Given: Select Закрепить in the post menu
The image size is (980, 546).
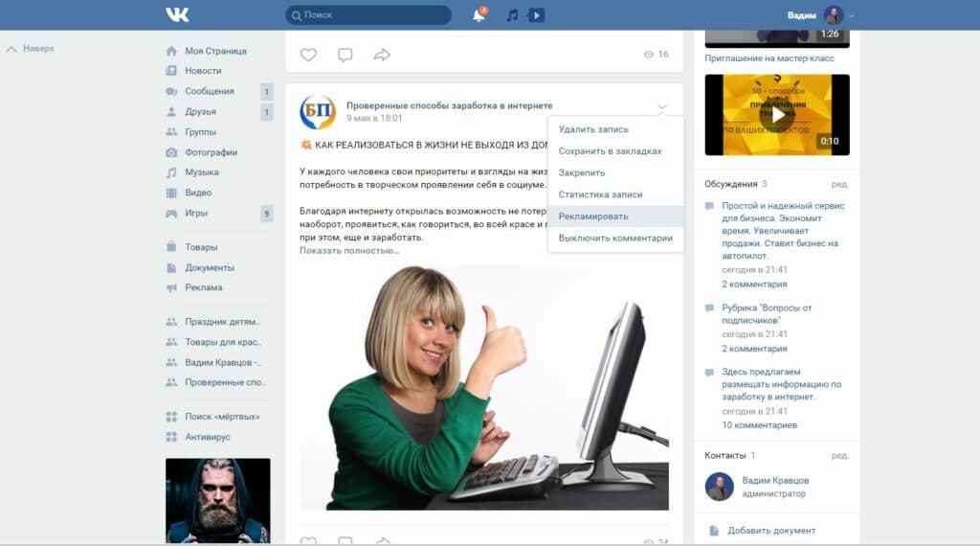Looking at the screenshot, I should (x=582, y=173).
